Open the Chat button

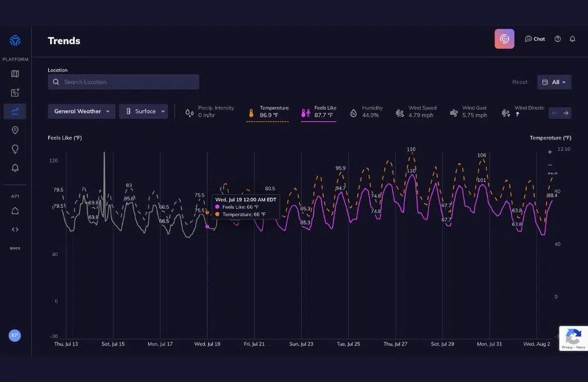click(x=535, y=39)
